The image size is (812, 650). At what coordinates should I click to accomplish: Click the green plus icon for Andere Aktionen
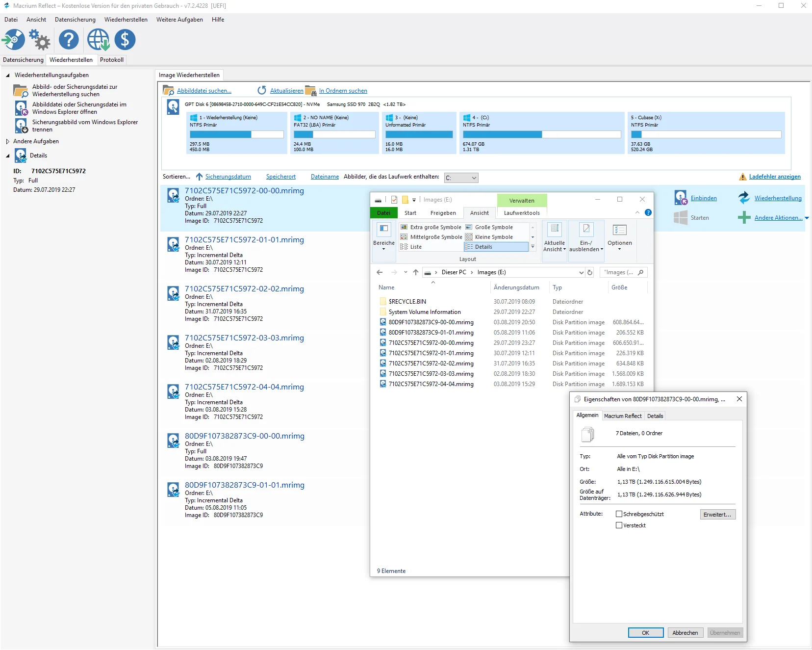pos(744,217)
